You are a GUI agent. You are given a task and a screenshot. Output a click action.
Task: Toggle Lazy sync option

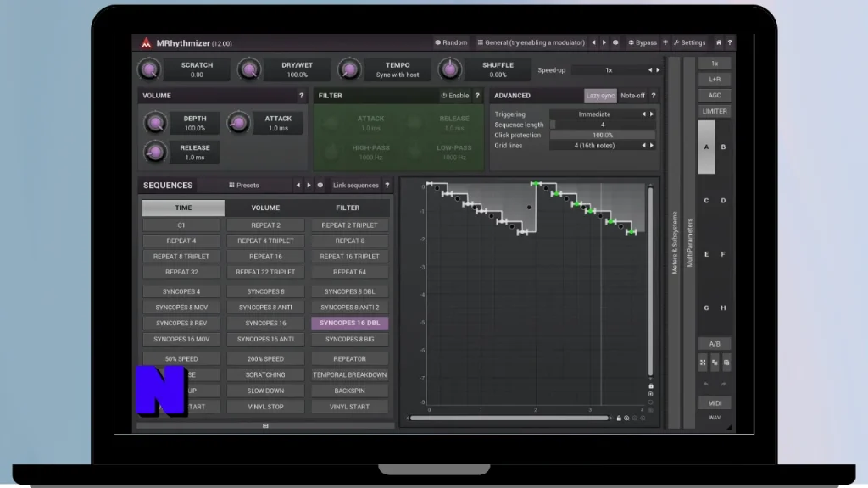pyautogui.click(x=600, y=96)
